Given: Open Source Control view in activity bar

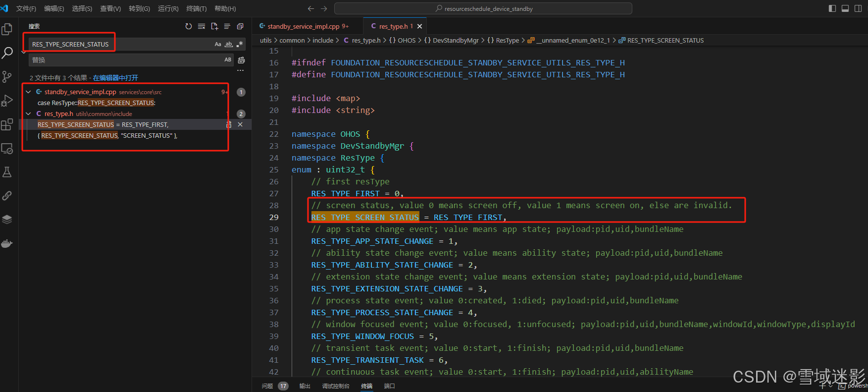Looking at the screenshot, I should tap(7, 77).
